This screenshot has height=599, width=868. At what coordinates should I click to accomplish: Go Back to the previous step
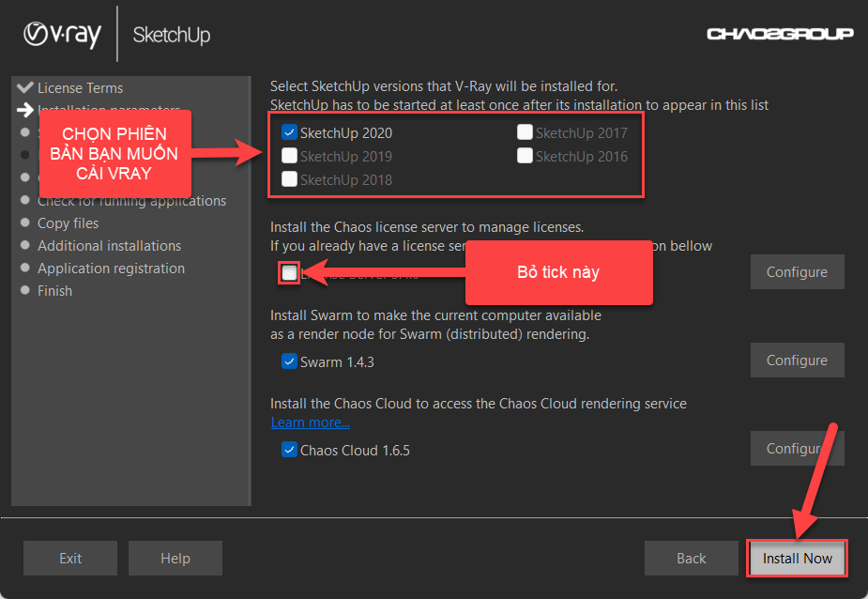[691, 558]
